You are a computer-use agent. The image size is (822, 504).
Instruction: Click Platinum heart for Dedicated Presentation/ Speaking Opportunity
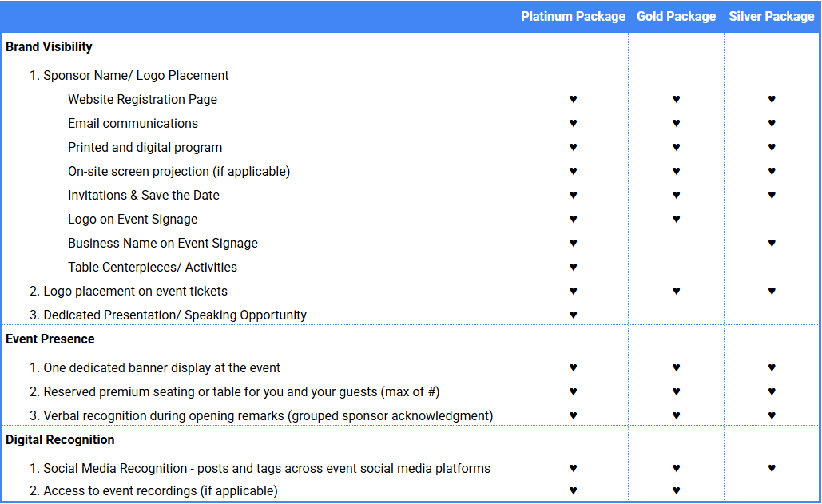573,315
